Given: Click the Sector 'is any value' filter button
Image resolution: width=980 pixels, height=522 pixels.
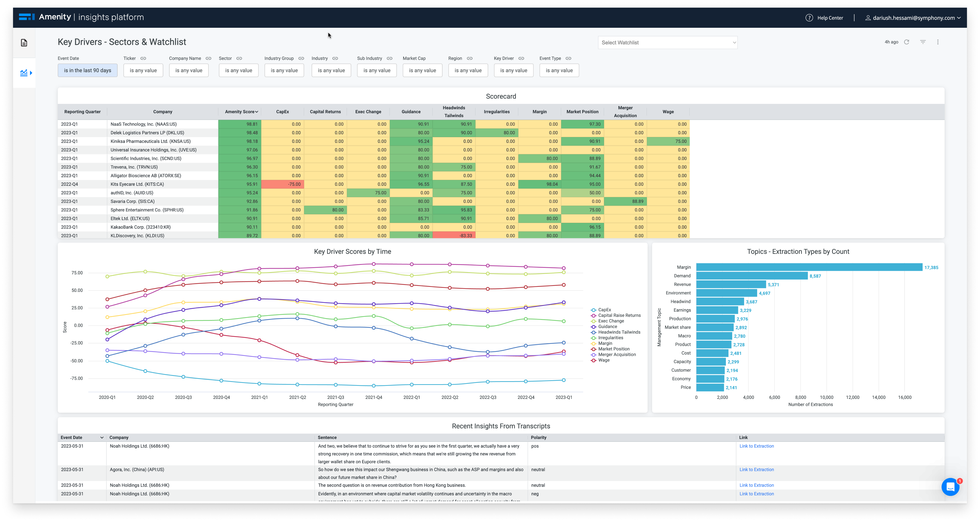Looking at the screenshot, I should coord(238,70).
